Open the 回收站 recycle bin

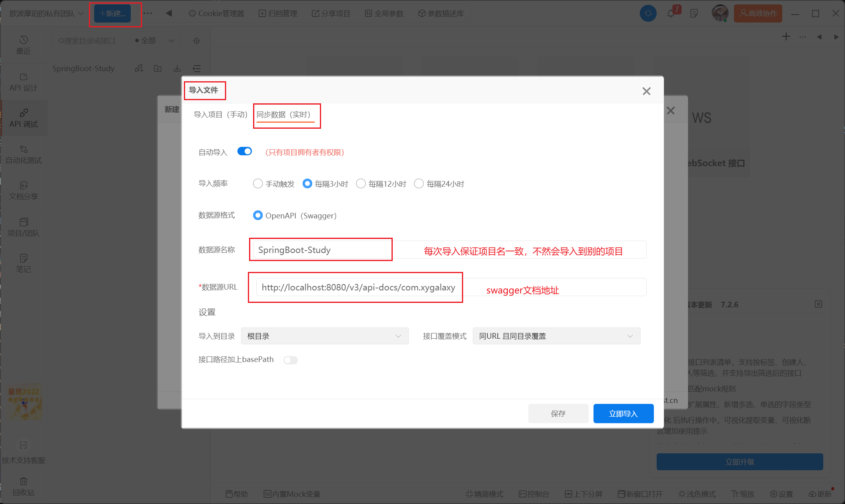click(x=23, y=486)
